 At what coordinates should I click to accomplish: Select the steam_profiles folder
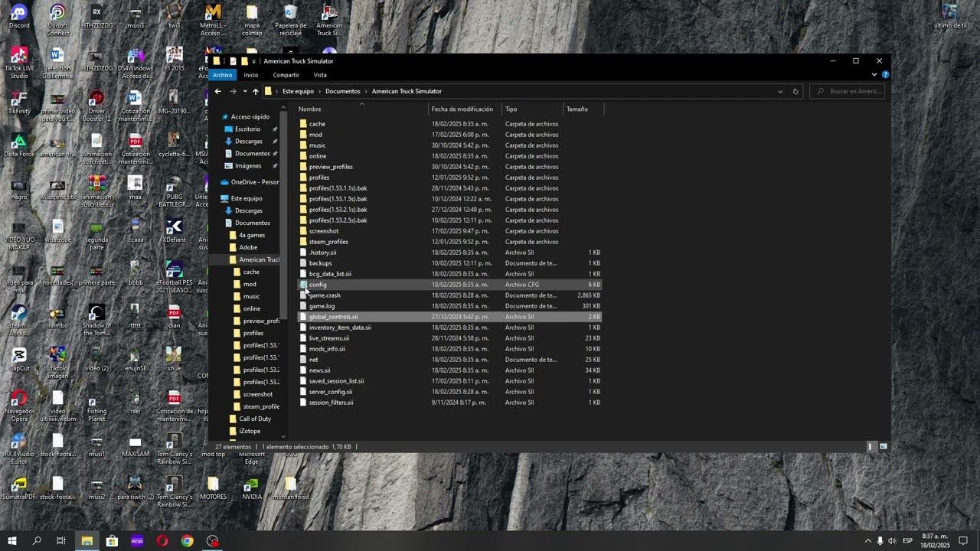tap(449, 242)
